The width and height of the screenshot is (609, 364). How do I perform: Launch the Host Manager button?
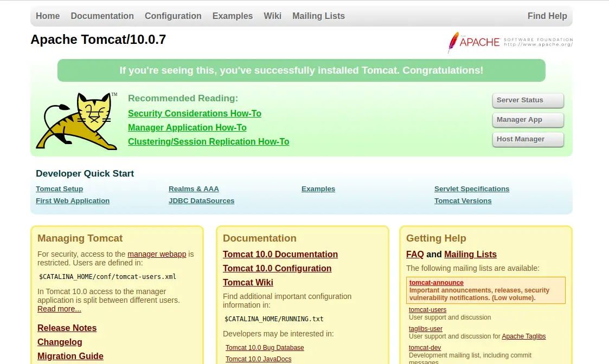pyautogui.click(x=528, y=139)
